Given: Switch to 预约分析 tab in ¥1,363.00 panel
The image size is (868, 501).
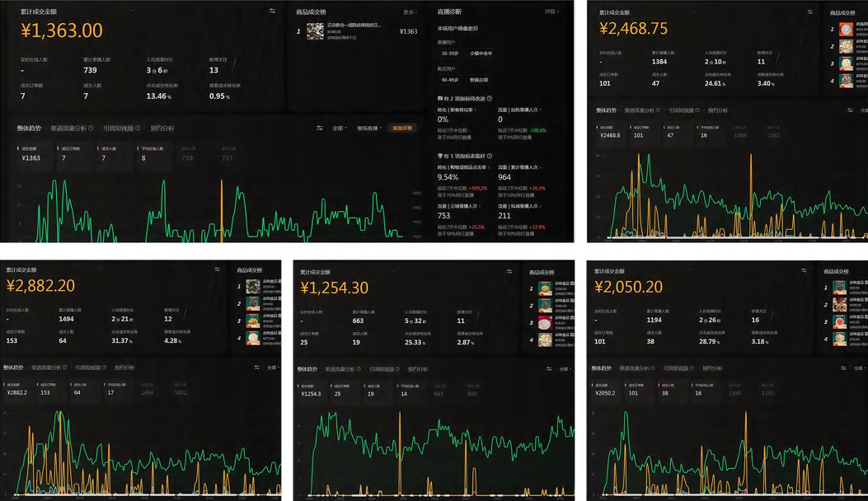Looking at the screenshot, I should (x=162, y=128).
